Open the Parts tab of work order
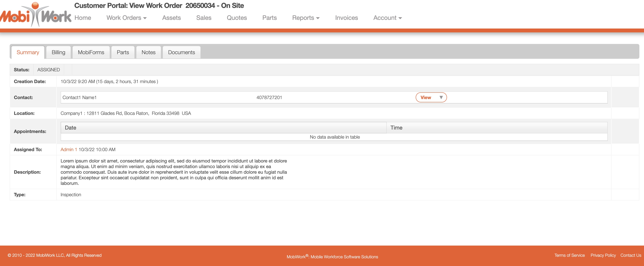The image size is (644, 266). (x=123, y=52)
